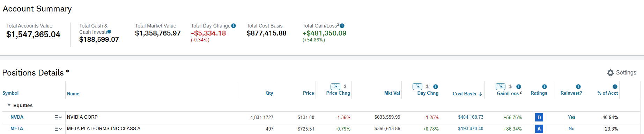
Task: Click META gain/loss +86.34%
Action: pos(512,129)
